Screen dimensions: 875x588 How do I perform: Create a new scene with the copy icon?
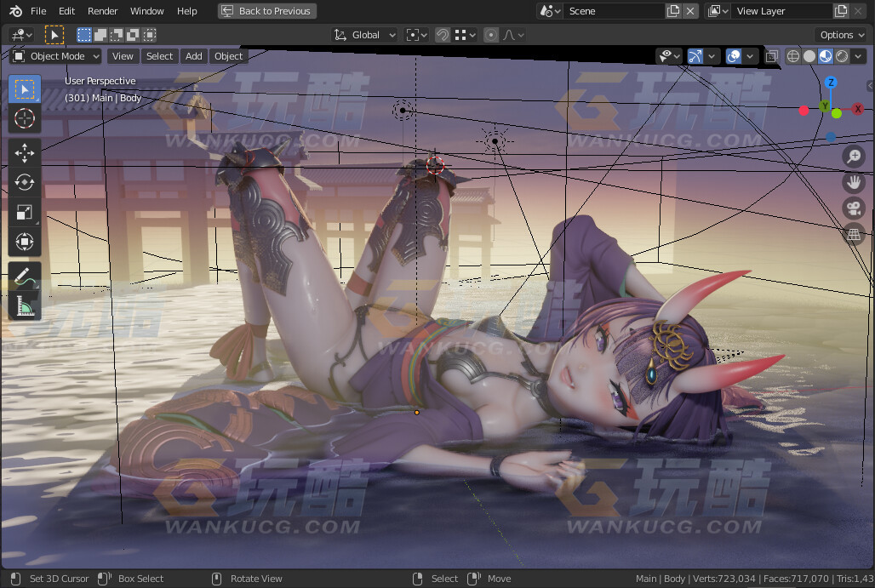(x=673, y=11)
